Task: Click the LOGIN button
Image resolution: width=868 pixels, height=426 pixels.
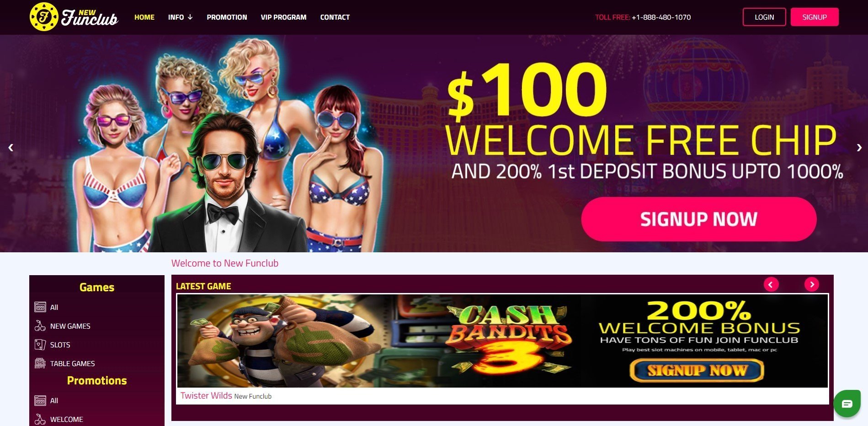Action: (x=764, y=17)
